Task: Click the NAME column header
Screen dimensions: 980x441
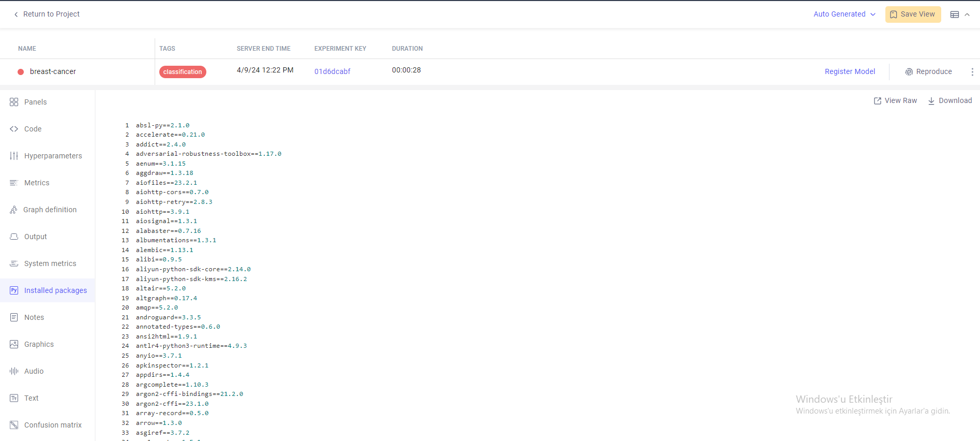Action: pos(27,49)
